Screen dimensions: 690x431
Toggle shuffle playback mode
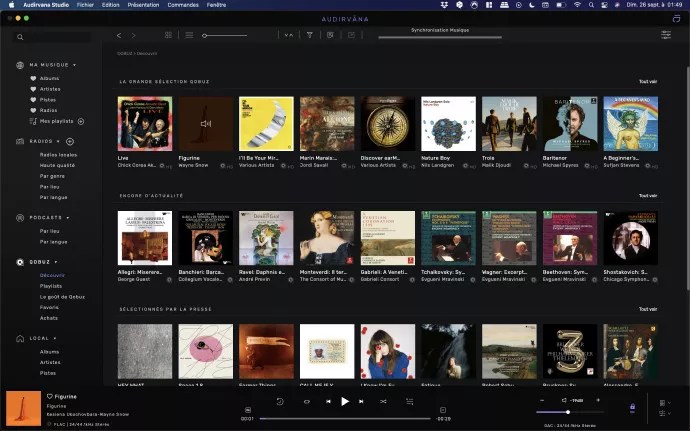tap(383, 401)
